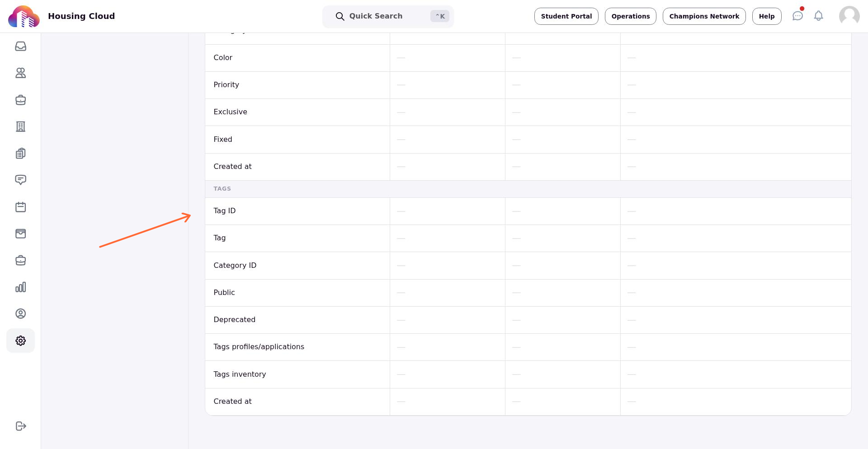Click the Tag ID row label
This screenshot has width=868, height=449.
click(x=225, y=211)
